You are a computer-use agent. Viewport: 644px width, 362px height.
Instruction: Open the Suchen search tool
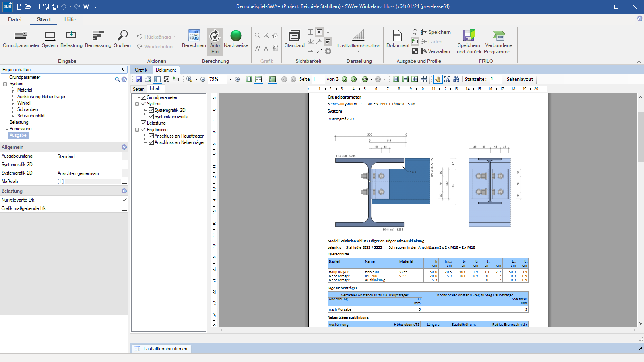click(x=122, y=39)
